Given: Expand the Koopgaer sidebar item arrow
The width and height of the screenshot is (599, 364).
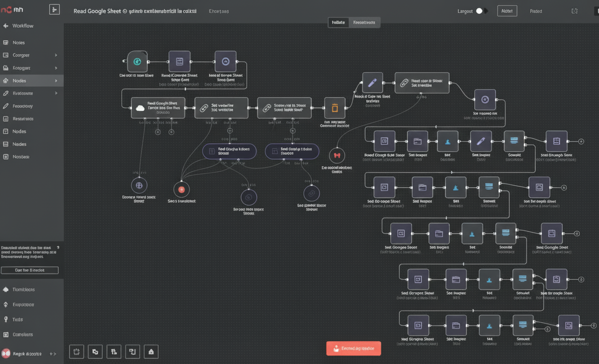Looking at the screenshot, I should click(56, 68).
